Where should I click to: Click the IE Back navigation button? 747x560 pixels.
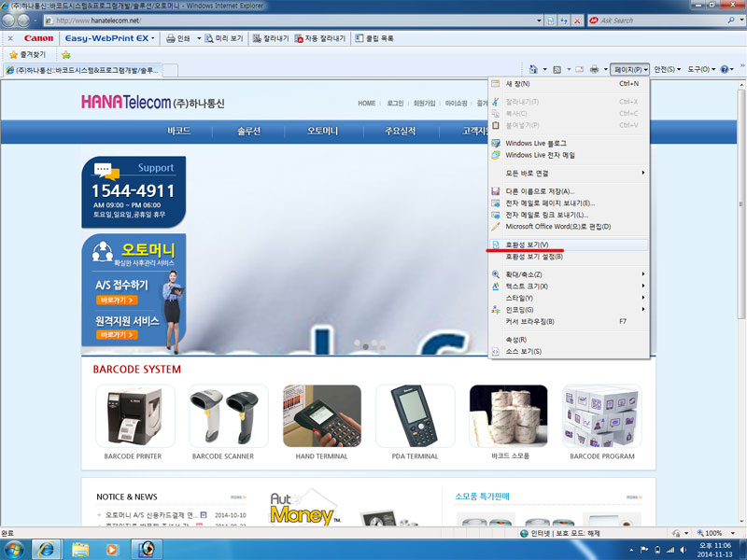click(x=9, y=21)
